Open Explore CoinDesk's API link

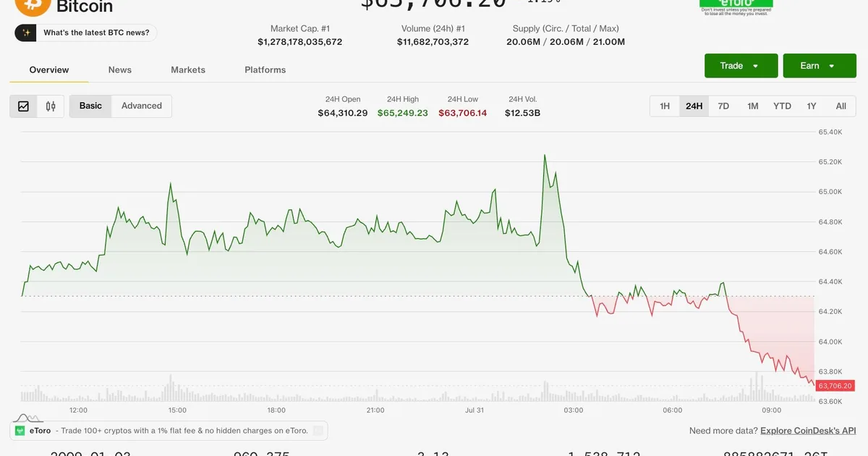[x=808, y=431]
